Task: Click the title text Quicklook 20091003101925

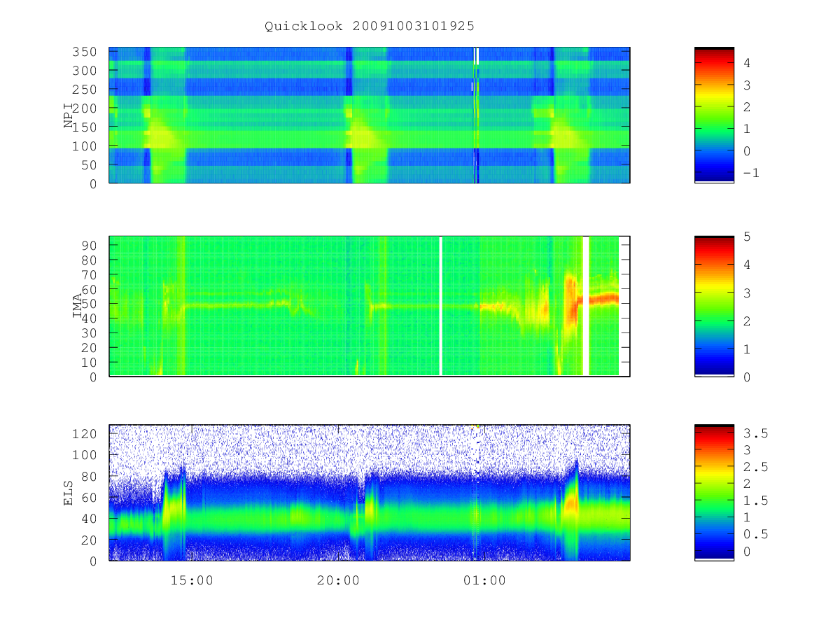Action: pos(370,26)
